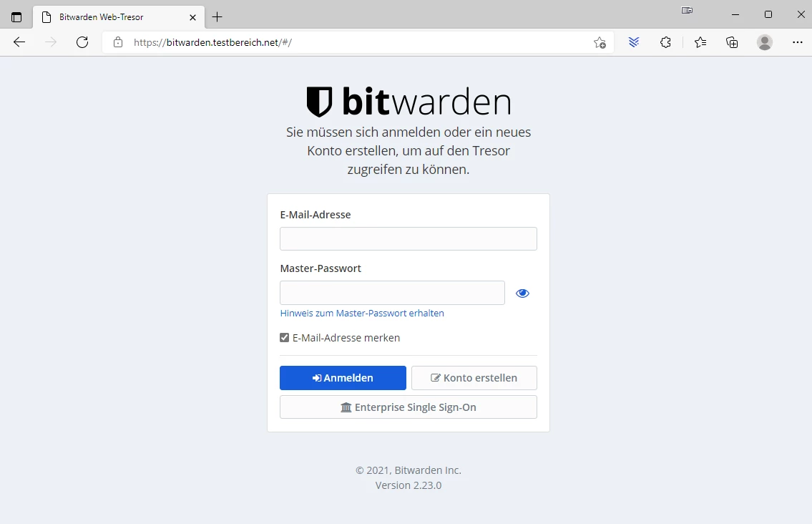Open Hinweis zum Master-Passwort erhalten link
This screenshot has width=812, height=524.
pyautogui.click(x=362, y=313)
